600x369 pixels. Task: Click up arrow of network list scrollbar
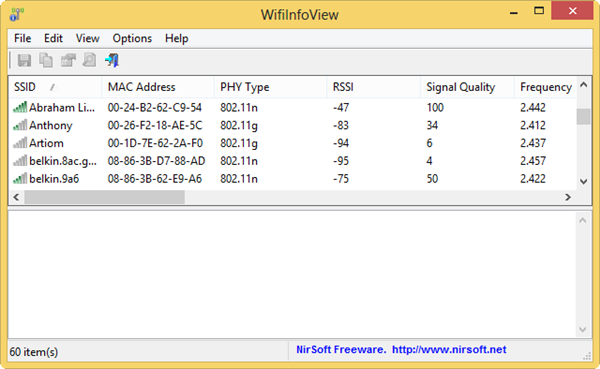coord(584,85)
